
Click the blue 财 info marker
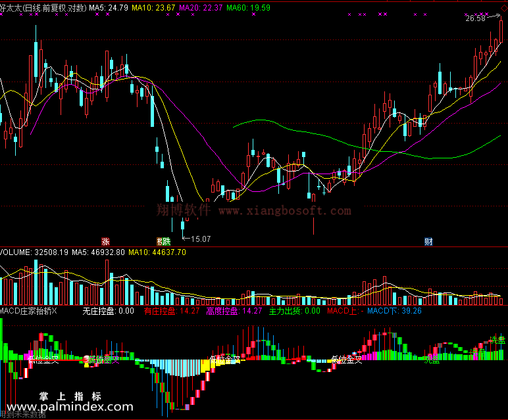pos(428,241)
